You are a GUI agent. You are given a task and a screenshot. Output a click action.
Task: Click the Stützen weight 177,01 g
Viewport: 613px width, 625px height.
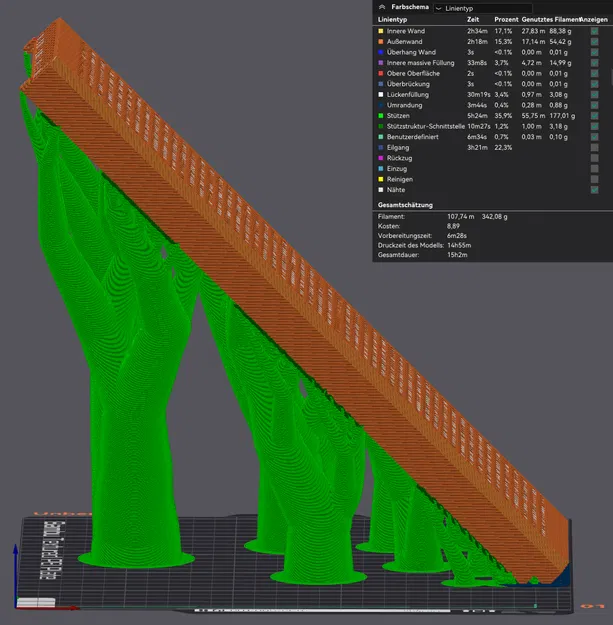562,116
